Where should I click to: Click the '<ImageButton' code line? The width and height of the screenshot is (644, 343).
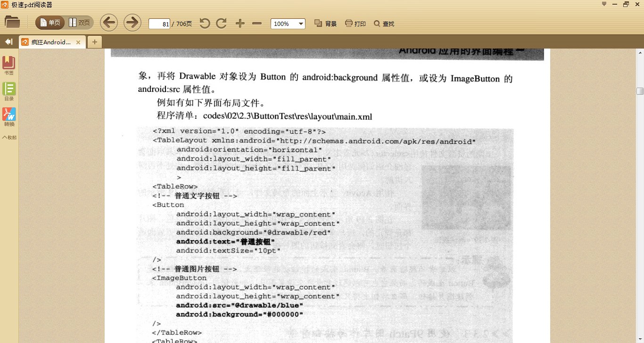(180, 278)
